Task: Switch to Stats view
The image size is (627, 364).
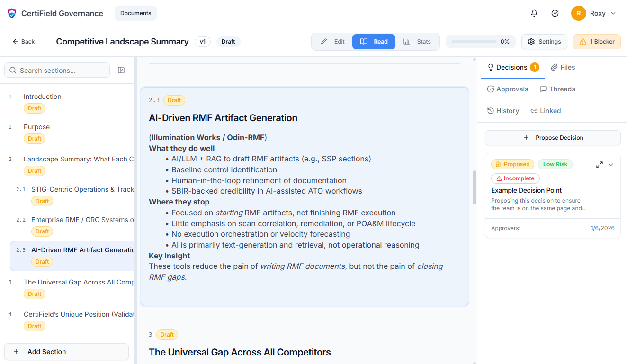Action: click(418, 42)
